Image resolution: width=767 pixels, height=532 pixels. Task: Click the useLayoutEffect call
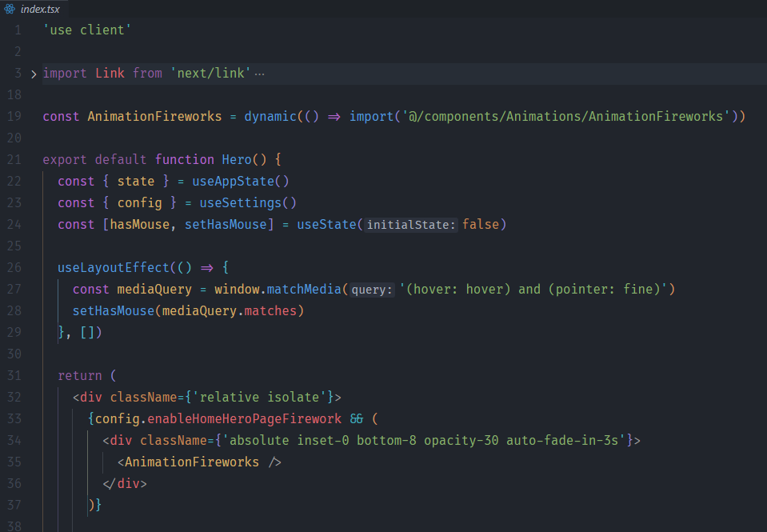(x=114, y=268)
